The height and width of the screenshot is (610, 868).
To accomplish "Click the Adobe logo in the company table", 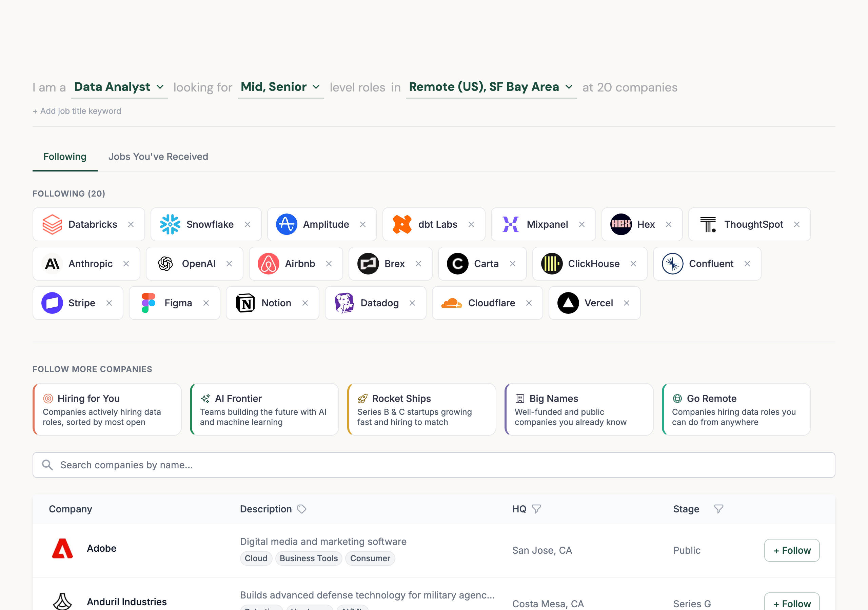I will tap(63, 548).
